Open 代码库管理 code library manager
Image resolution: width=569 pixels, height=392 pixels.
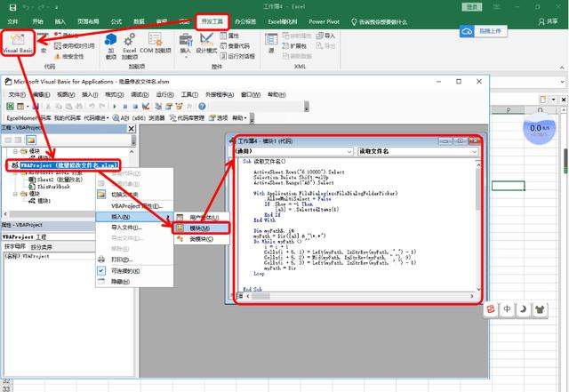click(x=188, y=118)
